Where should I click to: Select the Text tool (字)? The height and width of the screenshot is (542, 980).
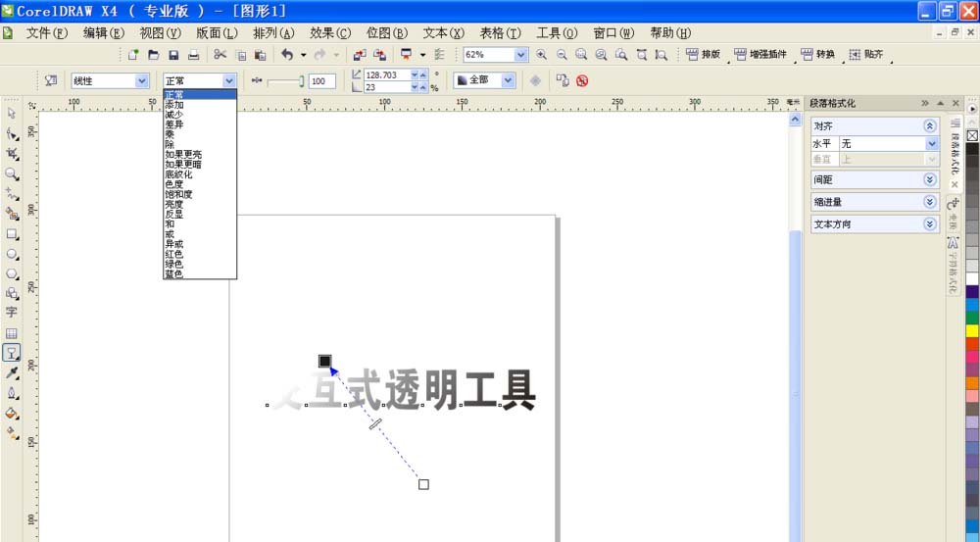coord(11,313)
